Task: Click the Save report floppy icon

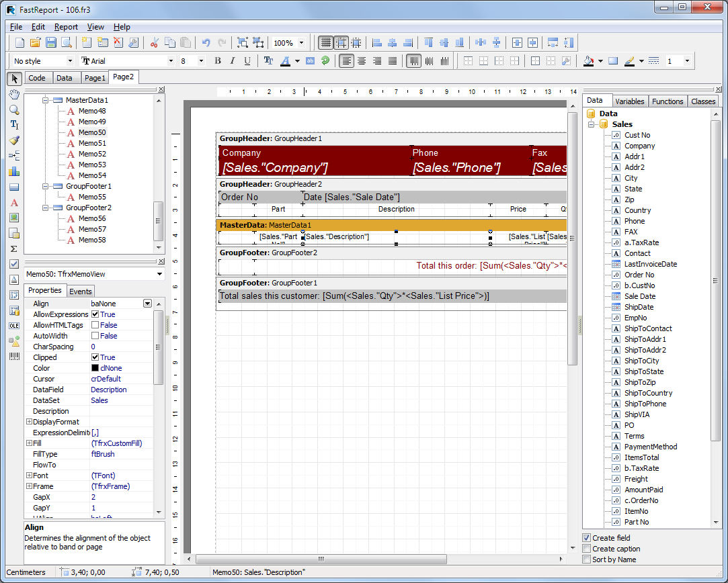Action: (51, 43)
